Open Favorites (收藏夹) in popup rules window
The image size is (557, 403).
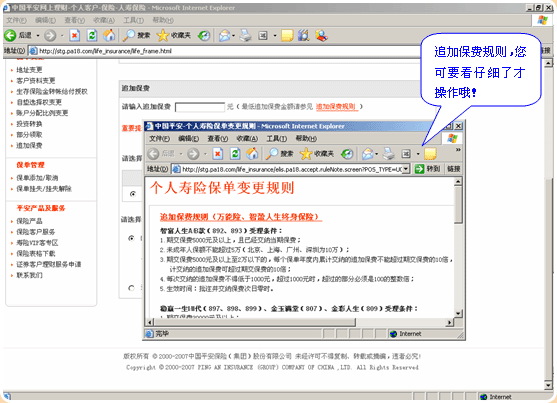click(x=317, y=154)
